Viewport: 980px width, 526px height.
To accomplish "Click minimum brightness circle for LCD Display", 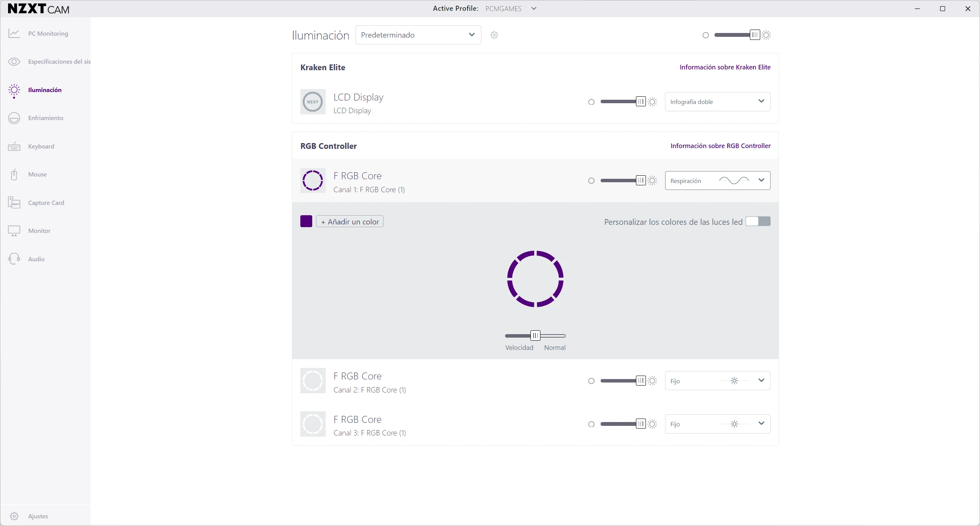I will (x=591, y=102).
